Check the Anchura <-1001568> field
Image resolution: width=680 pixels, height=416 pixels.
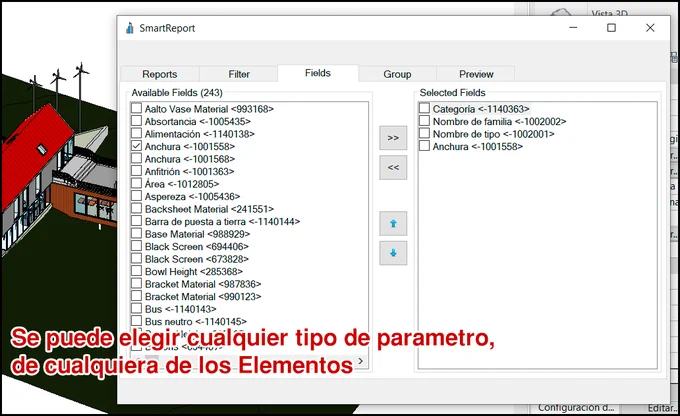pos(136,158)
